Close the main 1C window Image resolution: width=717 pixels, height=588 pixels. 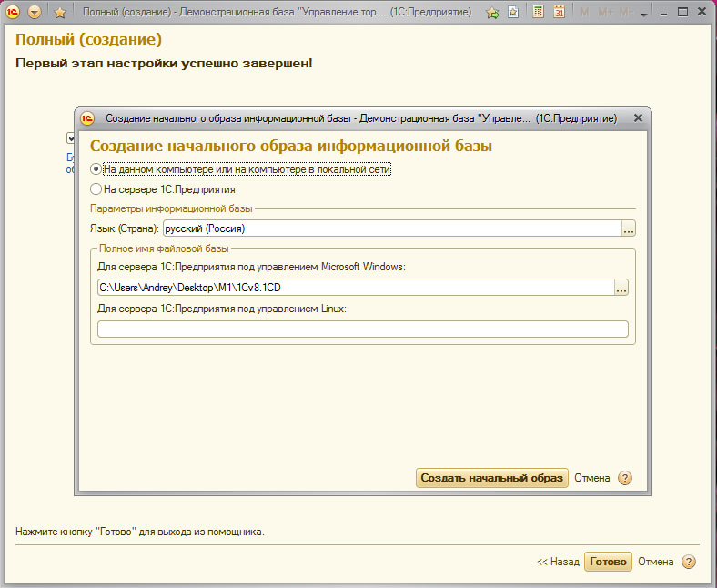702,12
